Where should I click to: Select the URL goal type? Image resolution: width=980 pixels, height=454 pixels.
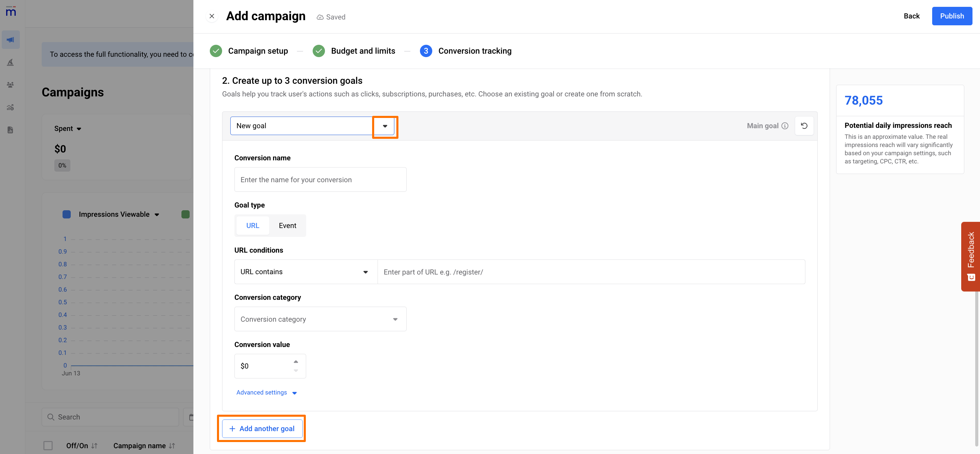pos(252,226)
